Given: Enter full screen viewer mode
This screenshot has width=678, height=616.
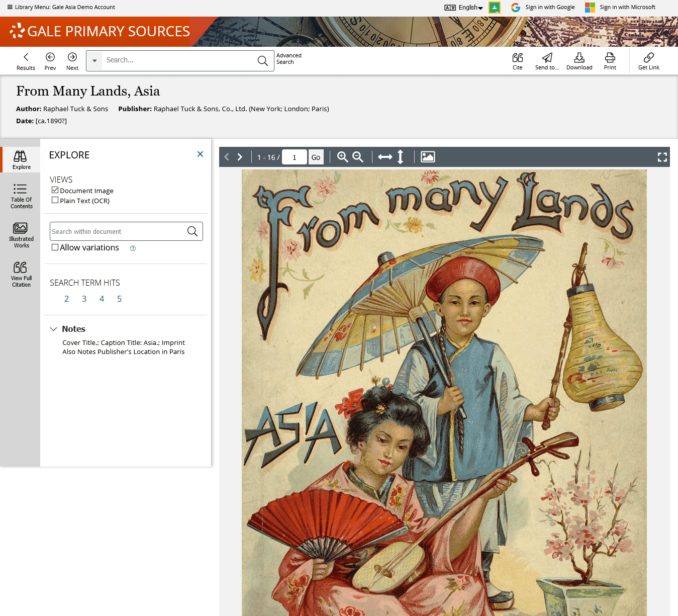Looking at the screenshot, I should coord(662,157).
